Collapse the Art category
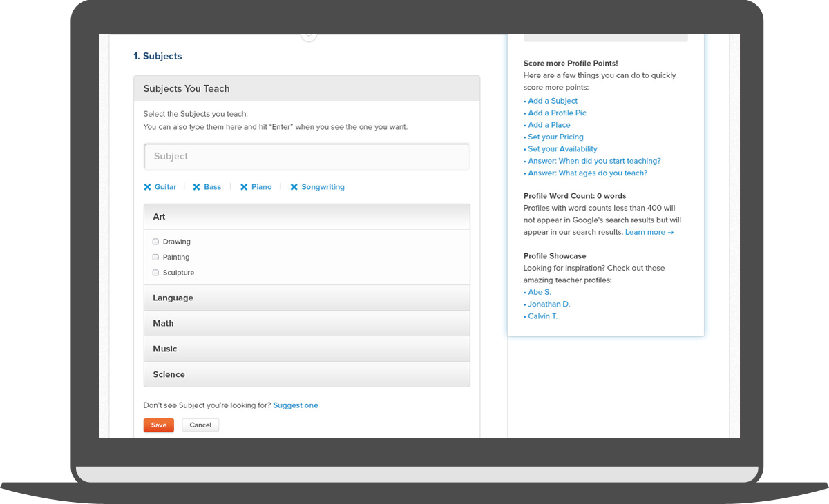 click(307, 216)
